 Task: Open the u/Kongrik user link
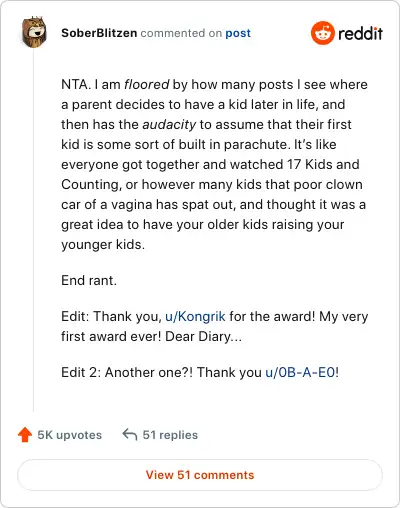(195, 316)
